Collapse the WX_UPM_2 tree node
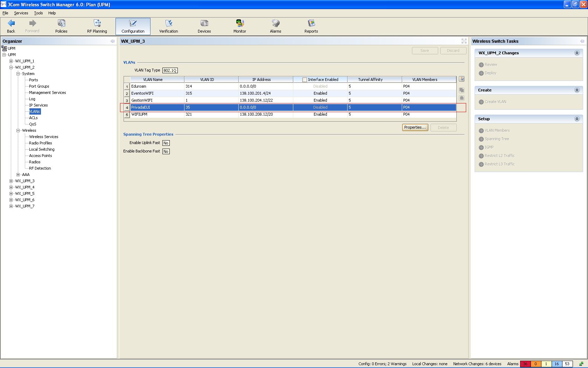588x368 pixels. pyautogui.click(x=11, y=67)
